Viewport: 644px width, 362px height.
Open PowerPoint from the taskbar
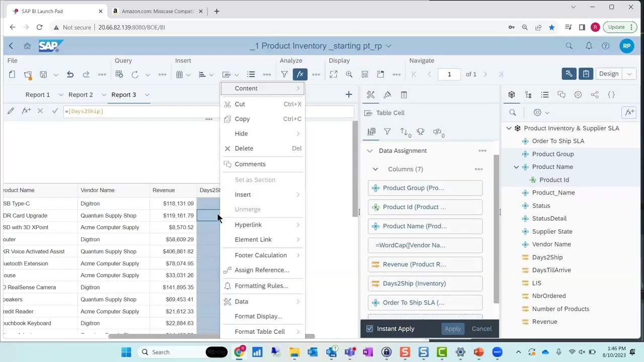click(x=478, y=352)
